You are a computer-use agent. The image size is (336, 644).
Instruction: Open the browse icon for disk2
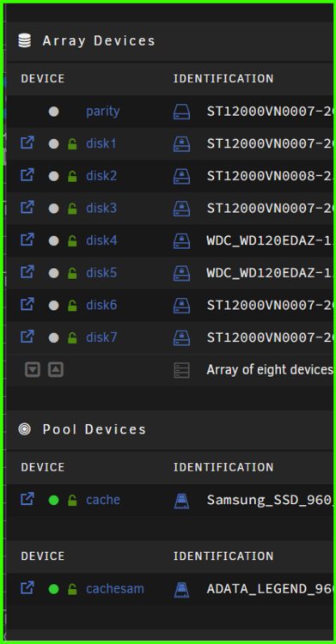click(x=27, y=175)
